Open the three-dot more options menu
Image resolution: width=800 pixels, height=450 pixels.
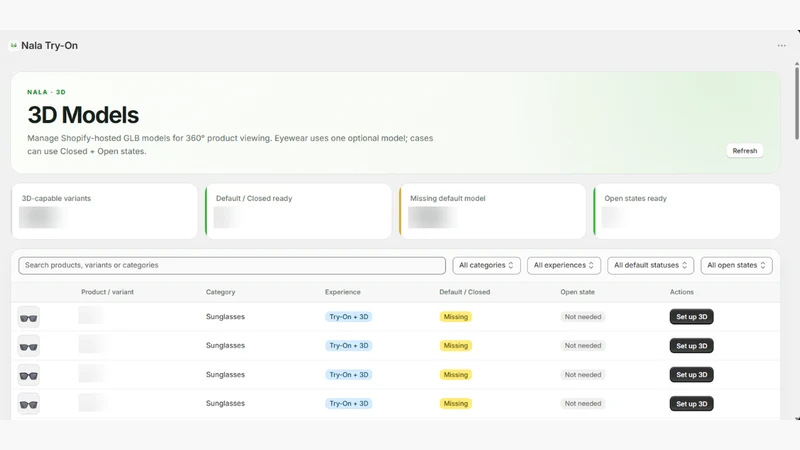tap(781, 45)
